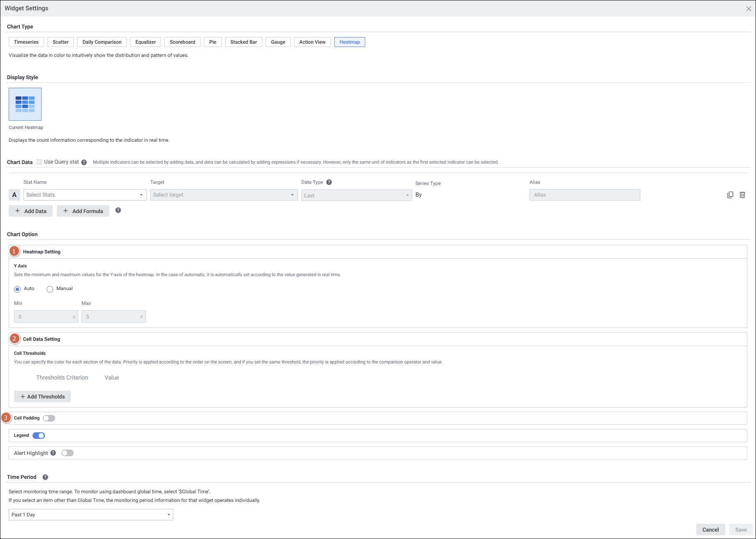Disable the Legend toggle
The image size is (756, 539).
39,436
